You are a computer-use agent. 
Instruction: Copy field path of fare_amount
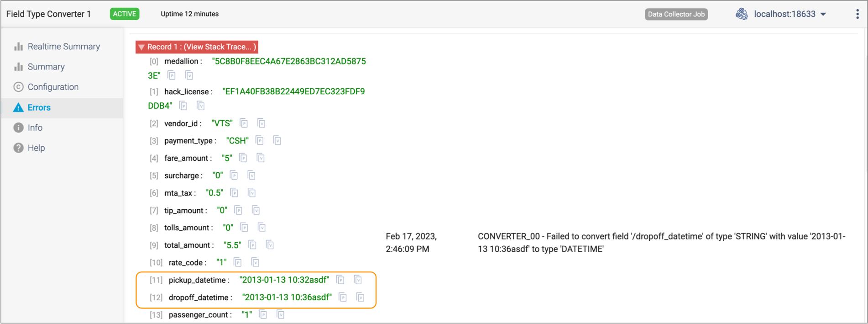[x=243, y=158]
